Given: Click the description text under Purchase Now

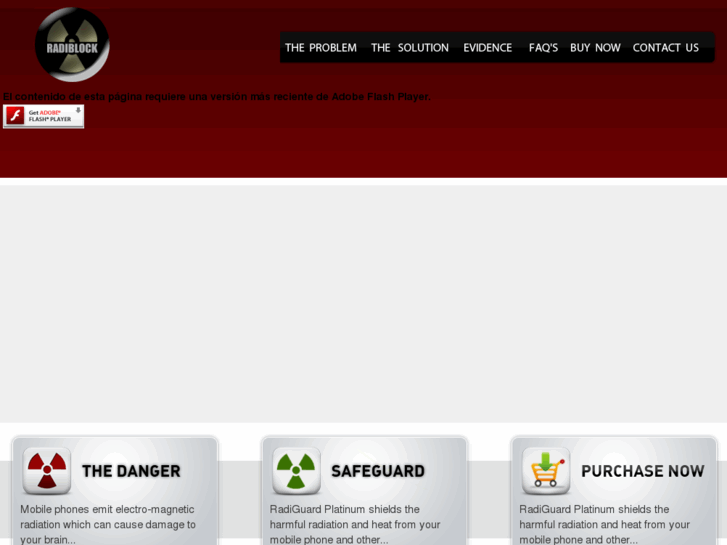Looking at the screenshot, I should (x=605, y=525).
